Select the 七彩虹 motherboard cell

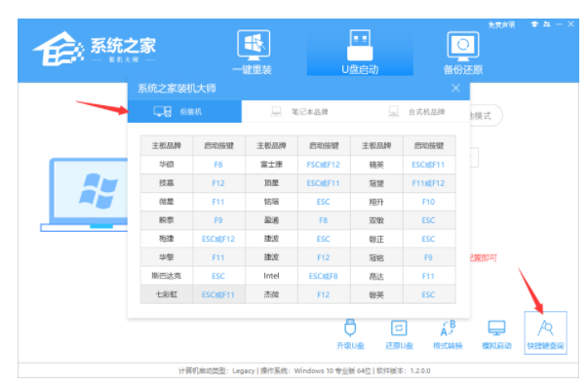[167, 294]
